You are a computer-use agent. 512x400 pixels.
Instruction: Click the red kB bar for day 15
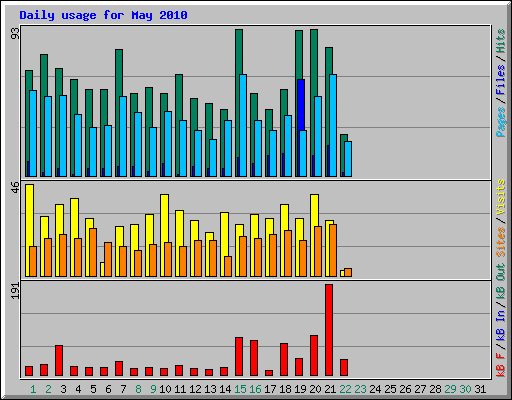pyautogui.click(x=239, y=357)
